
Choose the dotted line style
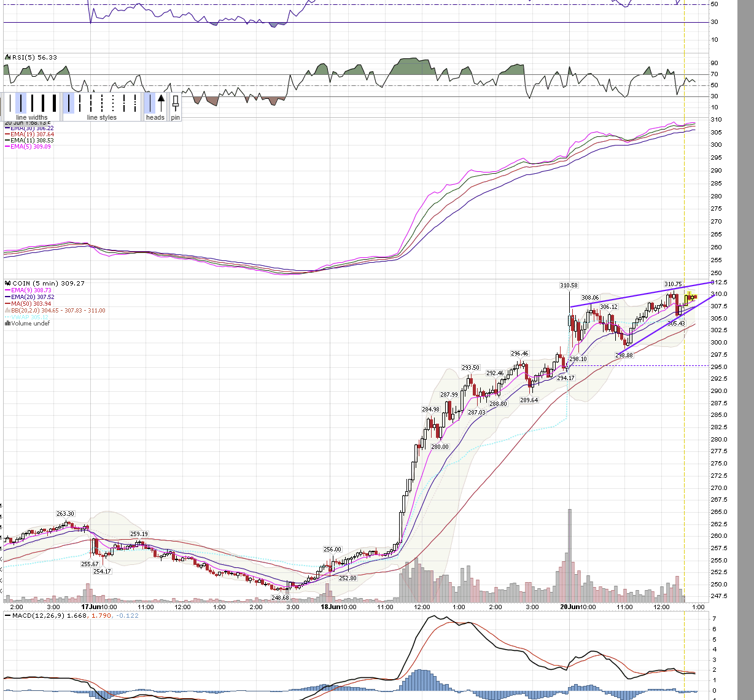[x=113, y=103]
